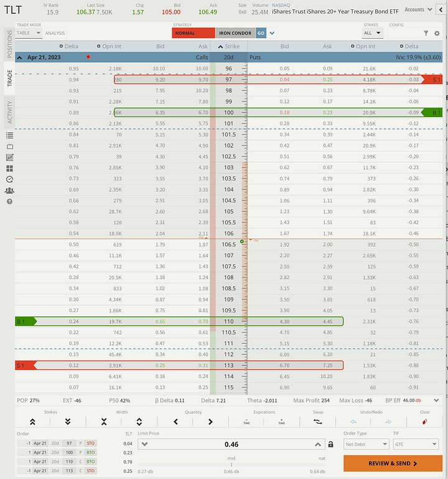This screenshot has width=448, height=479.
Task: Clear the order with the red Clear icon
Action: [x=424, y=422]
